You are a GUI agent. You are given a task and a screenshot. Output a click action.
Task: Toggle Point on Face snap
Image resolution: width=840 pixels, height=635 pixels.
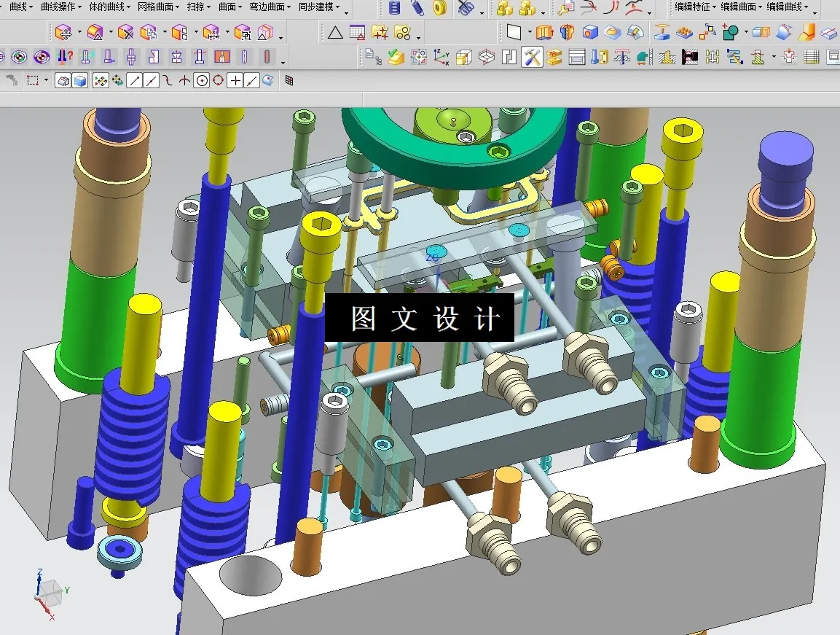coord(268,81)
